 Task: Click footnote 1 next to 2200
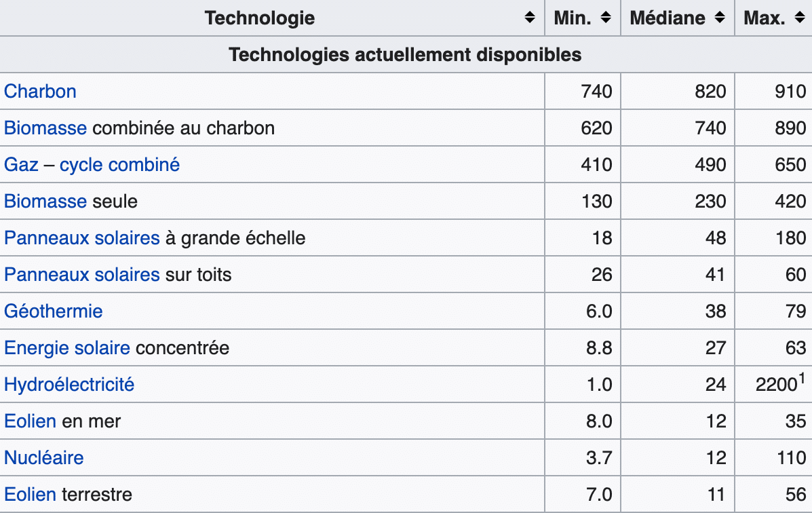point(802,378)
